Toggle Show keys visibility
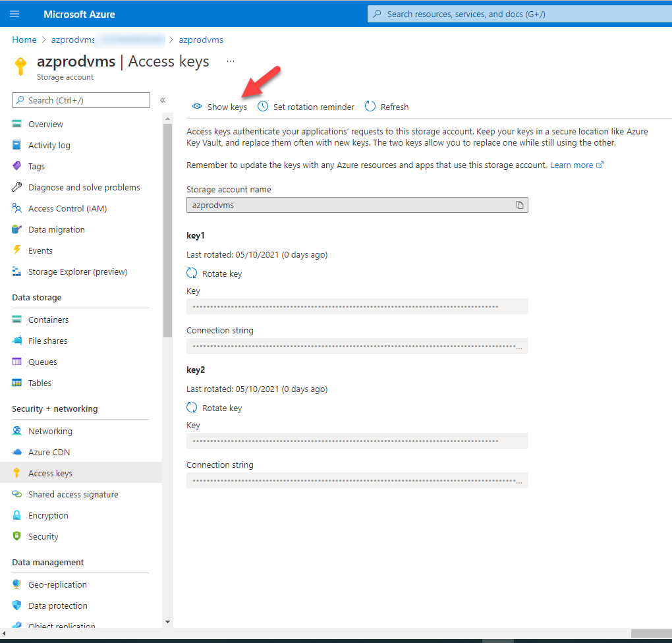The image size is (672, 643). (219, 107)
